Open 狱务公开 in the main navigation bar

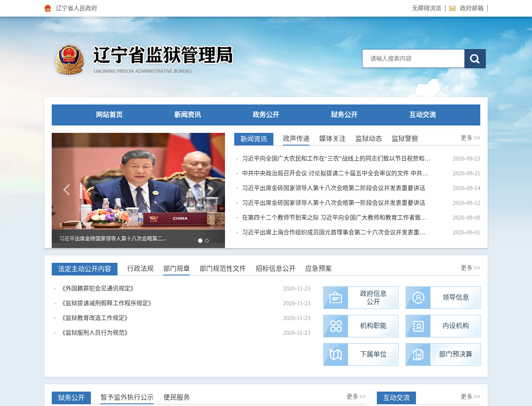coord(344,115)
